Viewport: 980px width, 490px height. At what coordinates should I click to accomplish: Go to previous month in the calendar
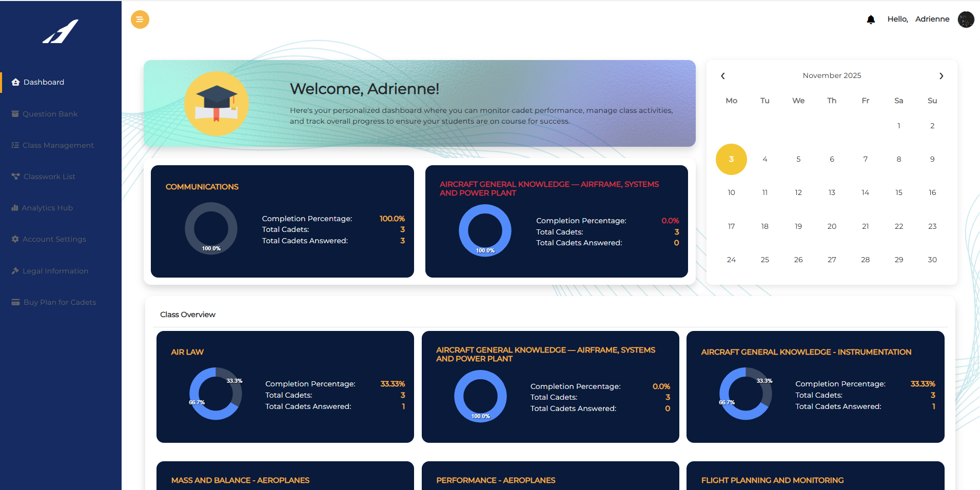(x=722, y=75)
